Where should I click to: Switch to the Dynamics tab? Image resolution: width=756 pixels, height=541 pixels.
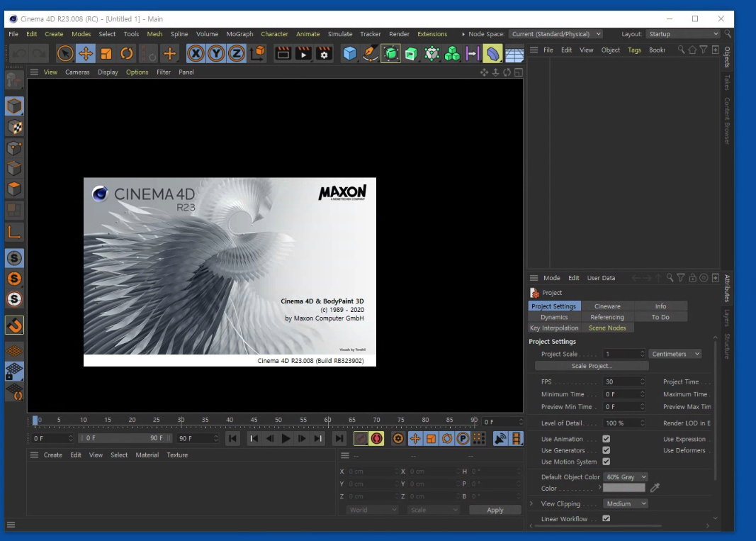point(554,317)
